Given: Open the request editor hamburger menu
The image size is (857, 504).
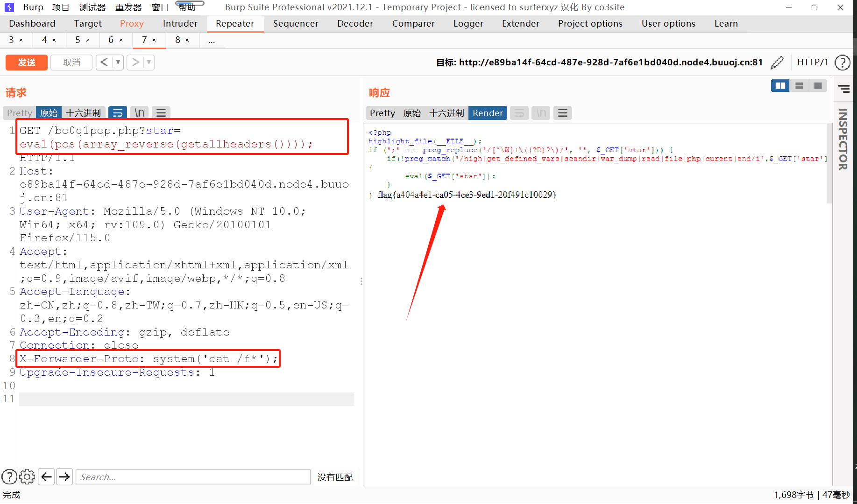Looking at the screenshot, I should click(161, 113).
